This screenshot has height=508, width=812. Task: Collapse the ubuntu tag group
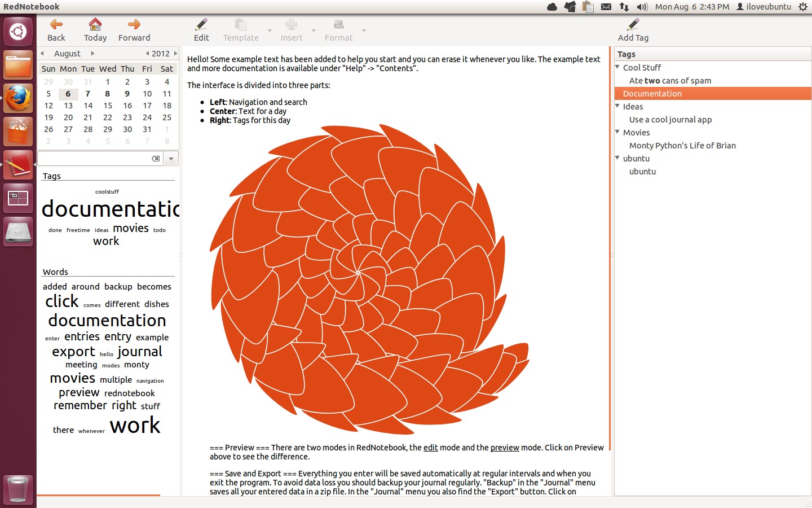pos(617,158)
